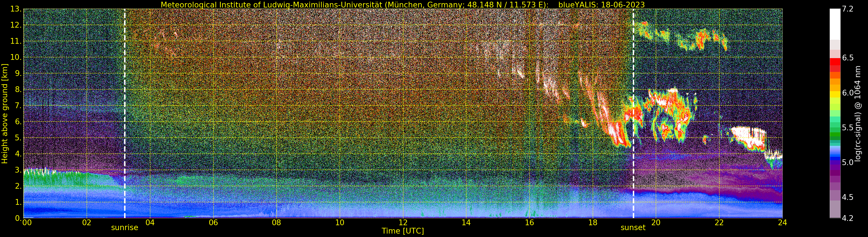Pick the white top segment of colorbar
The height and width of the screenshot is (237, 868).
(835, 24)
